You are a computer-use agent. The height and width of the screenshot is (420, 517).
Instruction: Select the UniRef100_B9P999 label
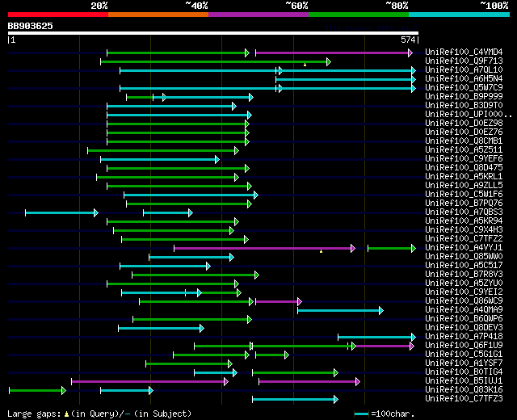(464, 97)
